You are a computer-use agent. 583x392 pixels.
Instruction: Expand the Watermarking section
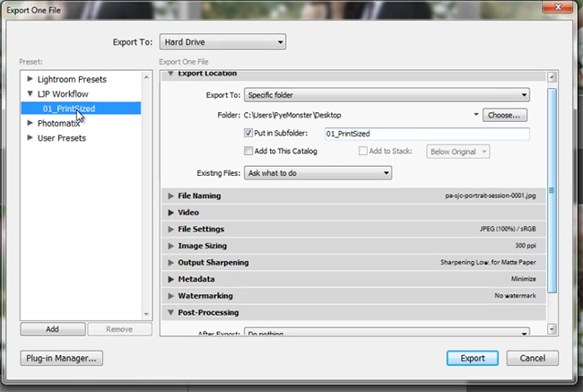point(170,296)
